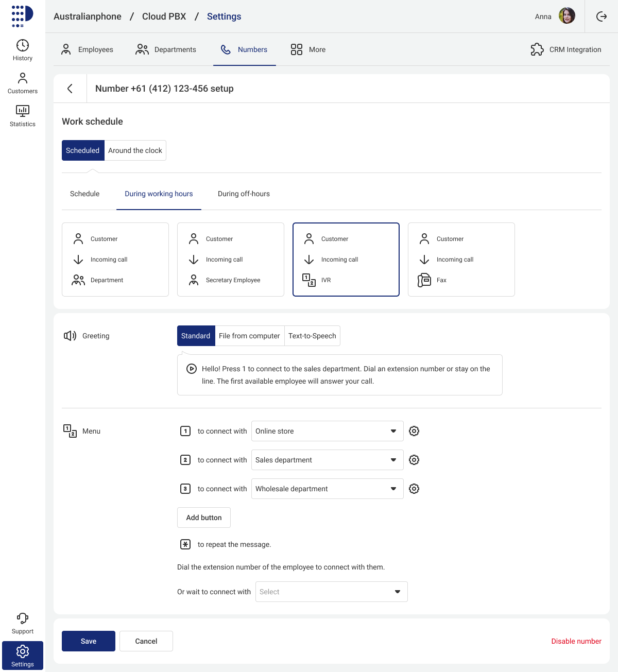Image resolution: width=618 pixels, height=672 pixels.
Task: Select Around the clock mode
Action: [135, 150]
